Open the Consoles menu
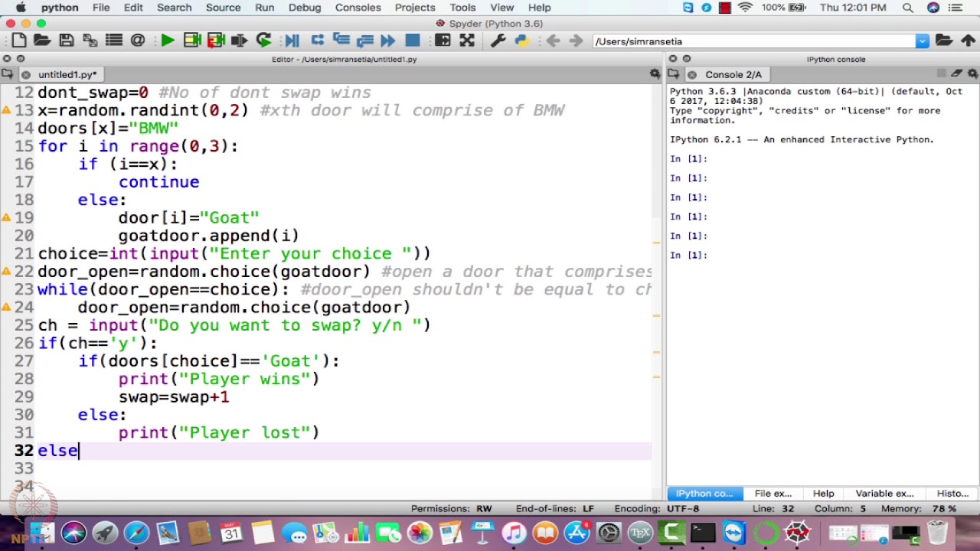This screenshot has height=551, width=980. point(358,8)
